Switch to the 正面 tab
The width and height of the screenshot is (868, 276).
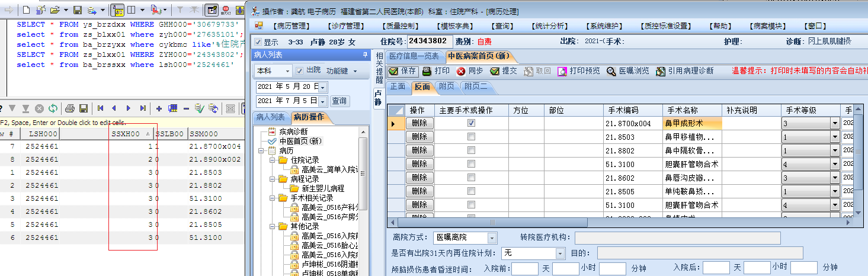(398, 86)
